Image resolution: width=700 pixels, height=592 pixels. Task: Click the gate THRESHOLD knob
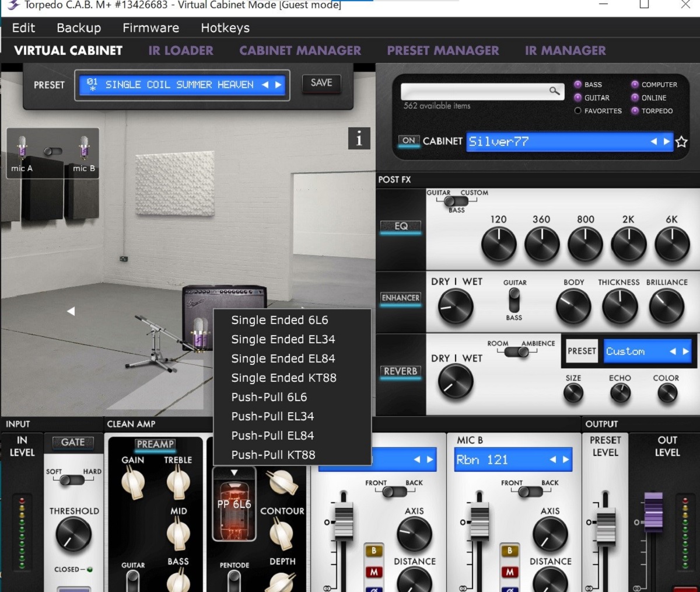(x=73, y=535)
